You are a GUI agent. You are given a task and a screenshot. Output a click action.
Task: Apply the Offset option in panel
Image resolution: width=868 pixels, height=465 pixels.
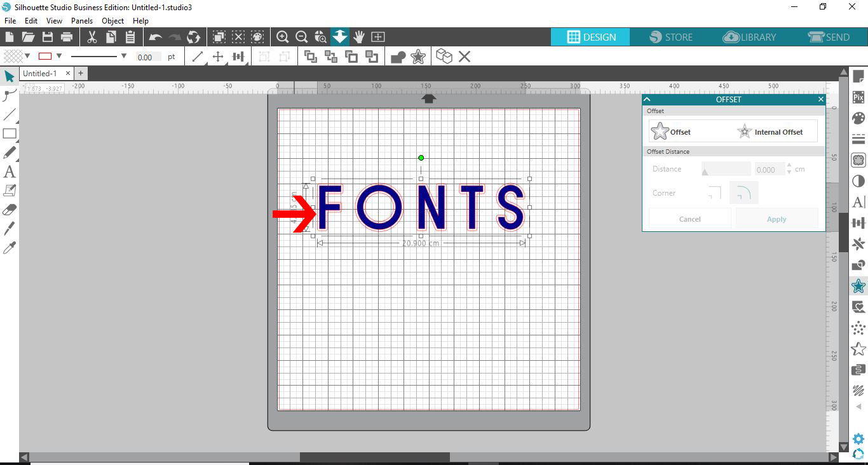point(671,131)
